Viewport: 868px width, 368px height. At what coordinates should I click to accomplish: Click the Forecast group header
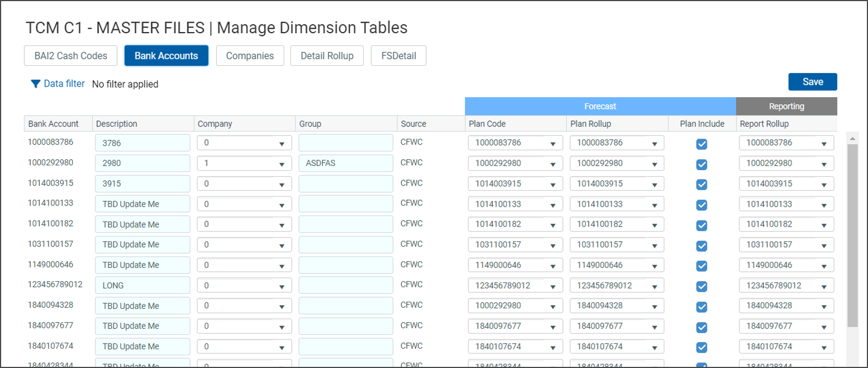point(600,106)
